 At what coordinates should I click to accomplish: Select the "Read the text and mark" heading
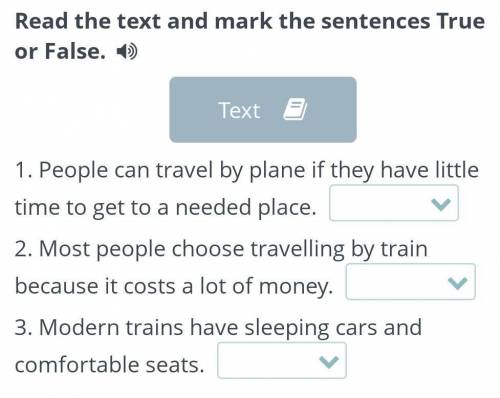tap(145, 21)
